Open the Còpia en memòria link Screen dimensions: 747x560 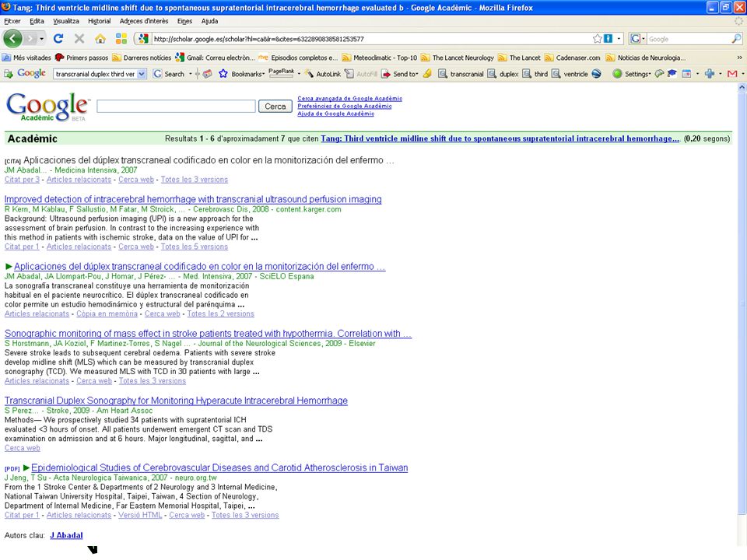[107, 313]
